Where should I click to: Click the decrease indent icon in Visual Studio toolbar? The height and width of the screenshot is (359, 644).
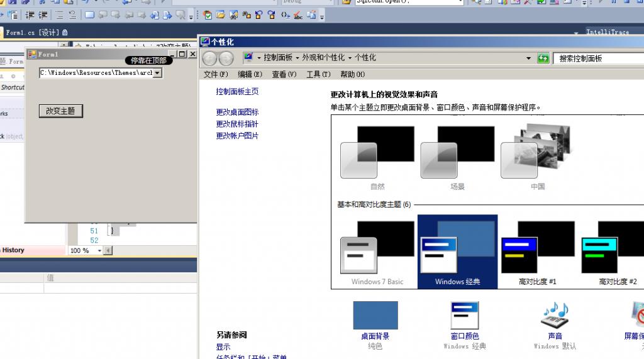click(30, 14)
